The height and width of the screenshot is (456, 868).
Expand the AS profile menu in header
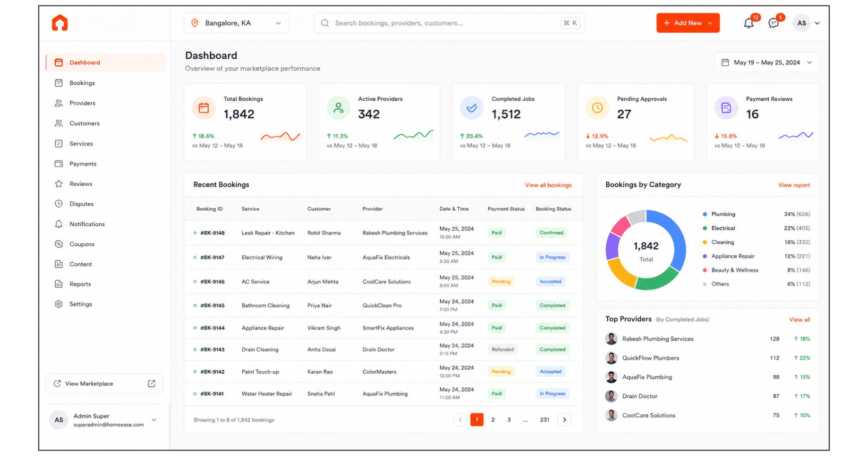806,23
